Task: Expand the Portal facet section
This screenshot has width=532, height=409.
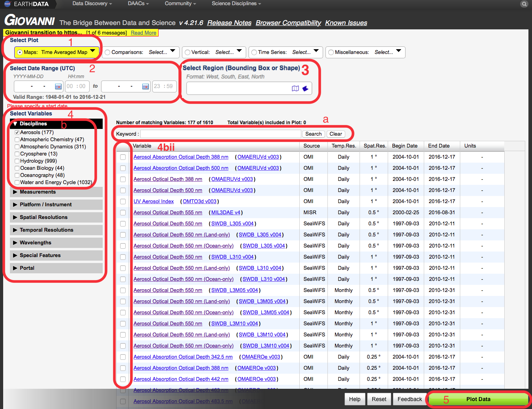Action: pyautogui.click(x=56, y=268)
